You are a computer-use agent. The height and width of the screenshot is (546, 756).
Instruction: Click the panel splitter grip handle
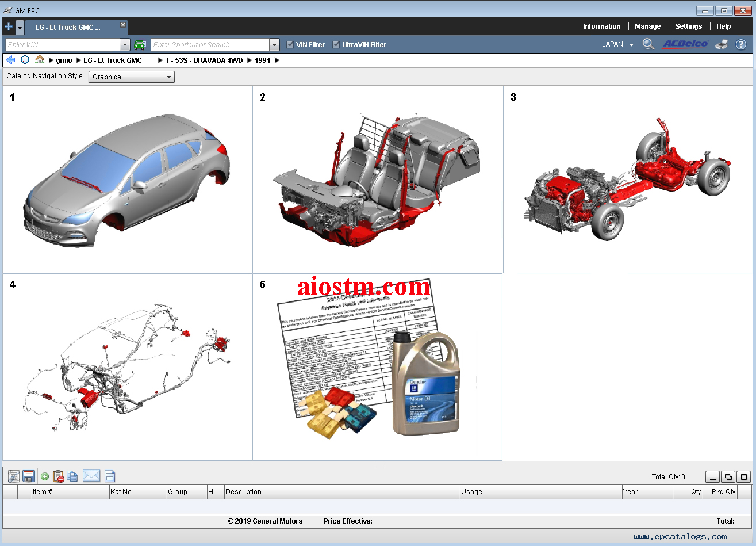click(378, 464)
